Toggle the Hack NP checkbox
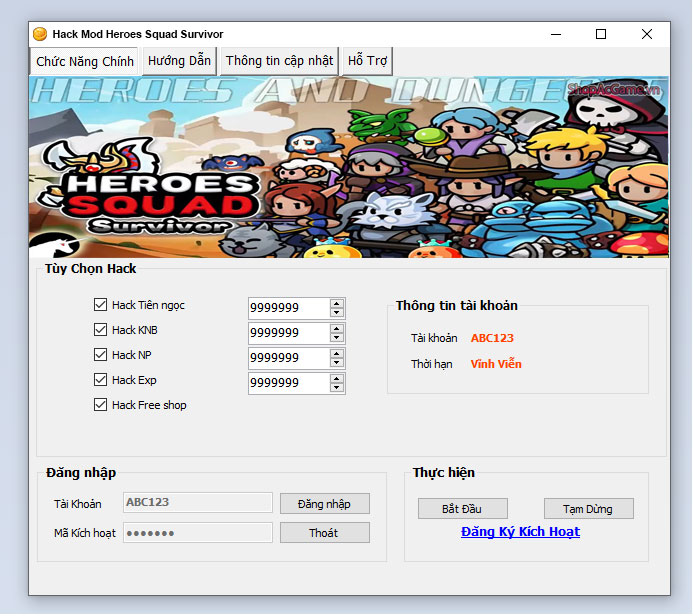 point(100,354)
